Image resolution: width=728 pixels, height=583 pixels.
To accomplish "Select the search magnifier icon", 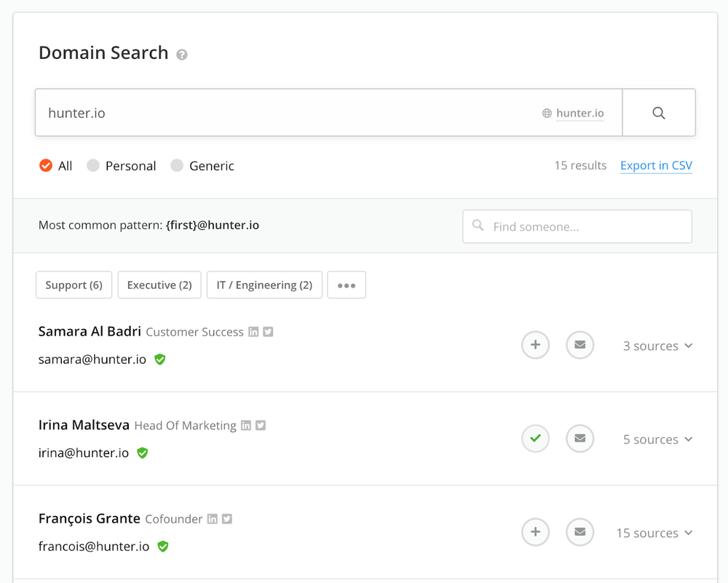I will pos(658,112).
